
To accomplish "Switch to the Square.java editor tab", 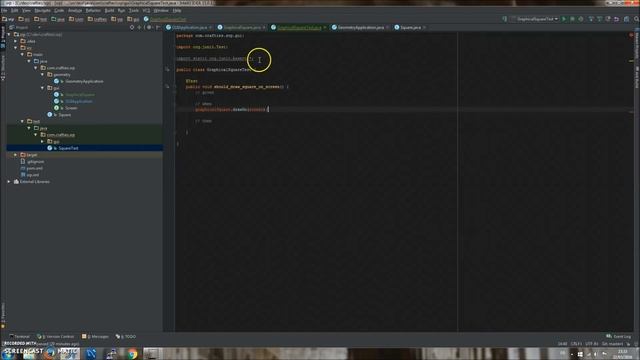I will pos(410,27).
